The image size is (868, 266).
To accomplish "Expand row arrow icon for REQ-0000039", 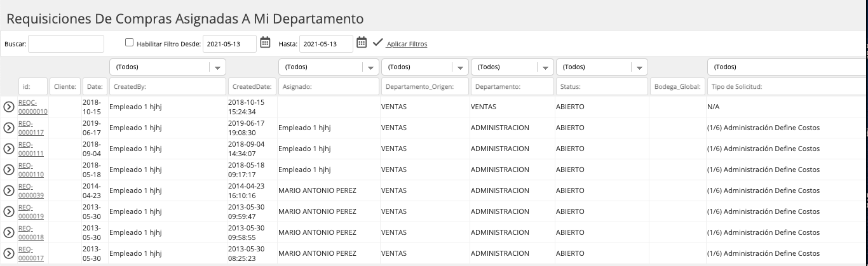I will (9, 190).
